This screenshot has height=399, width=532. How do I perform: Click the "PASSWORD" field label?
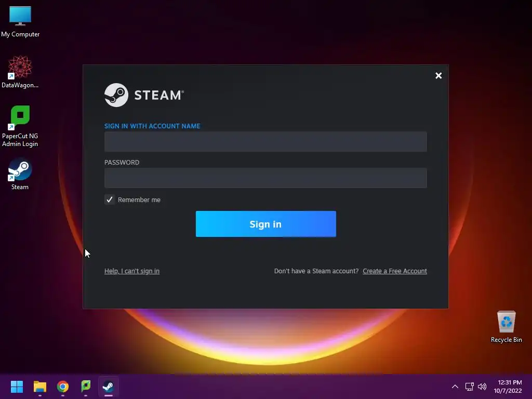tap(122, 162)
